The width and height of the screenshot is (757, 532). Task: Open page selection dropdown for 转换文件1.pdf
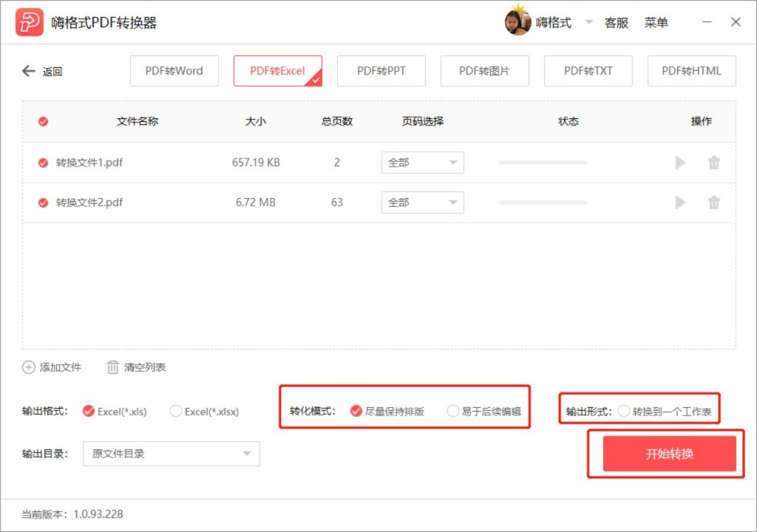click(x=422, y=163)
